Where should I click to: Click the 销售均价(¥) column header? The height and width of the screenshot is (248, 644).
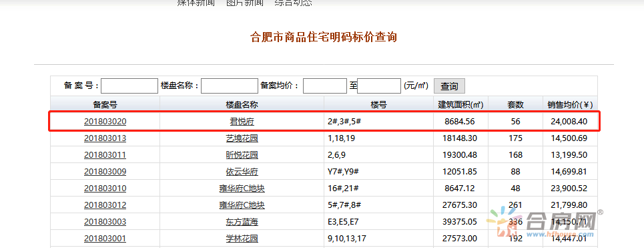click(x=570, y=104)
